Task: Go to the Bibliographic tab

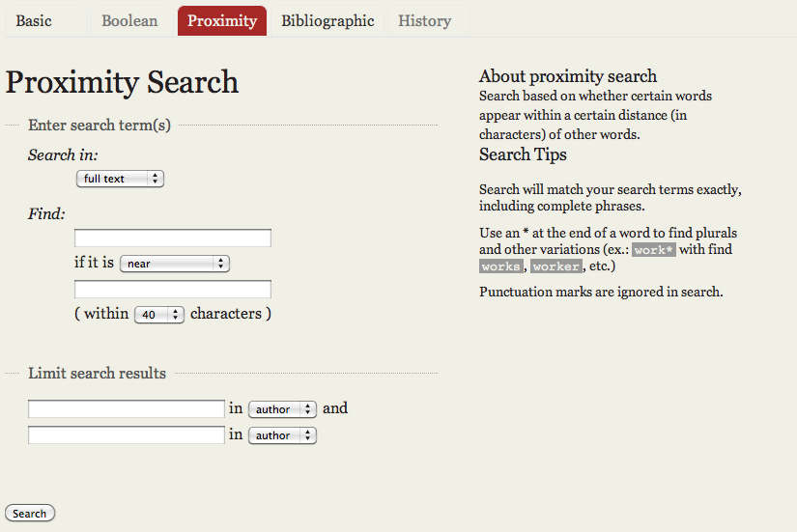Action: (x=327, y=21)
